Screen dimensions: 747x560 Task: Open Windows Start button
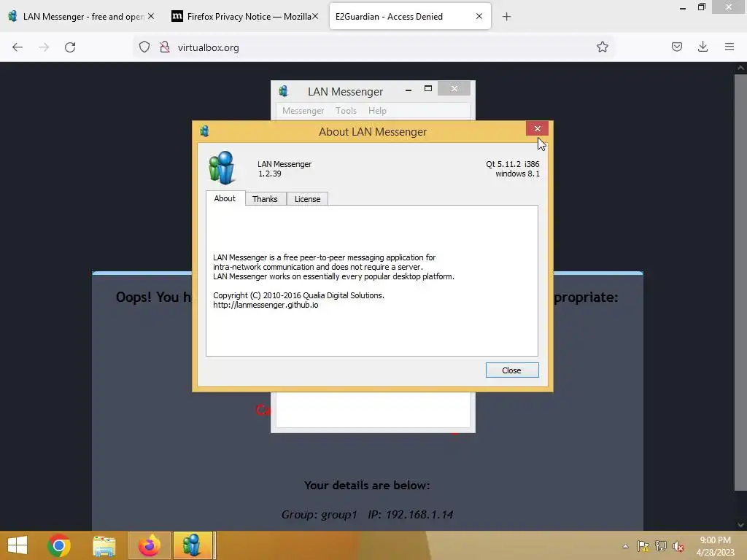pos(18,545)
